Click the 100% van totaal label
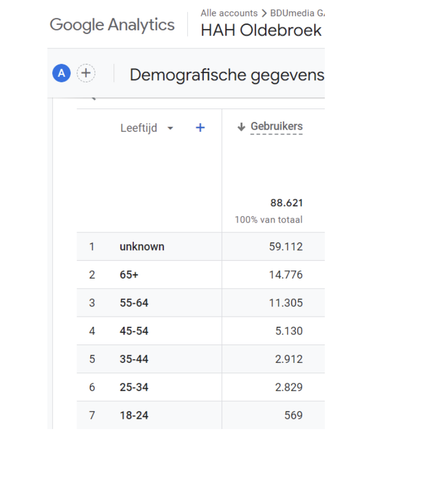The image size is (427, 500). click(269, 220)
